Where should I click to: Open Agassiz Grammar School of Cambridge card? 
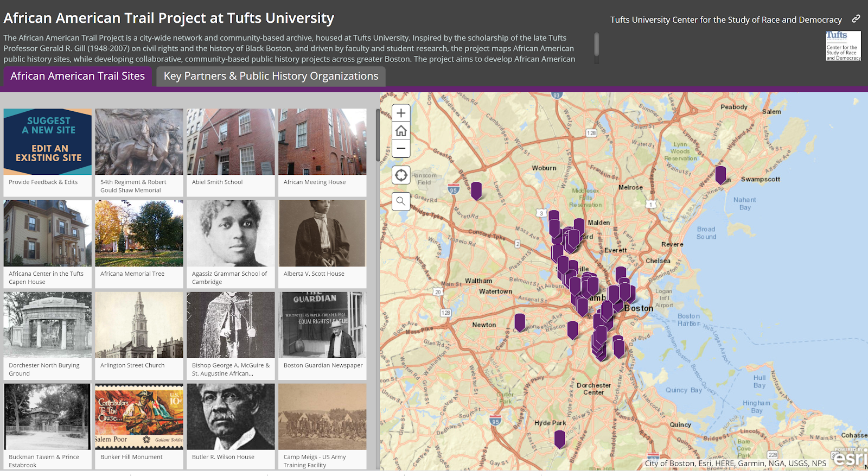[231, 244]
